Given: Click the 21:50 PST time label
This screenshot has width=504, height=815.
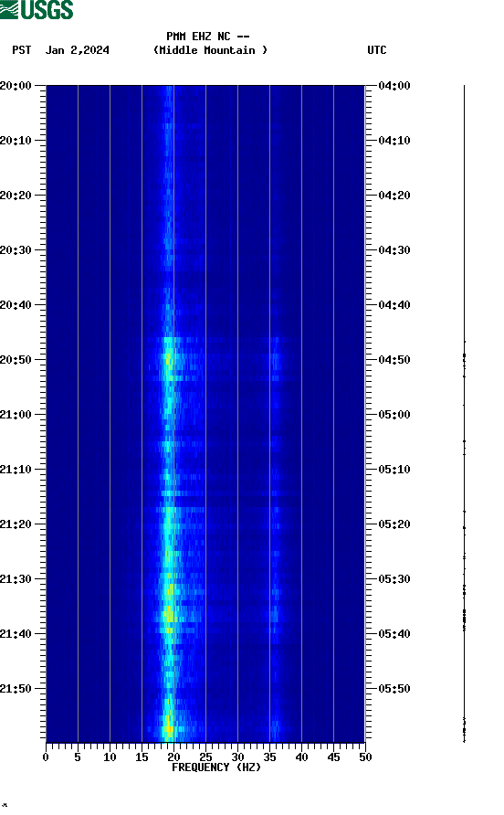Looking at the screenshot, I should (16, 689).
